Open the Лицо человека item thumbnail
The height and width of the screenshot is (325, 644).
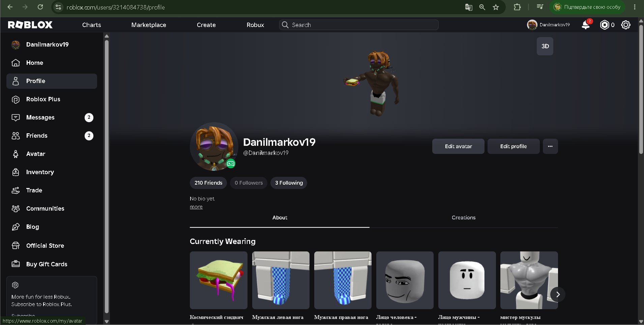pyautogui.click(x=405, y=280)
